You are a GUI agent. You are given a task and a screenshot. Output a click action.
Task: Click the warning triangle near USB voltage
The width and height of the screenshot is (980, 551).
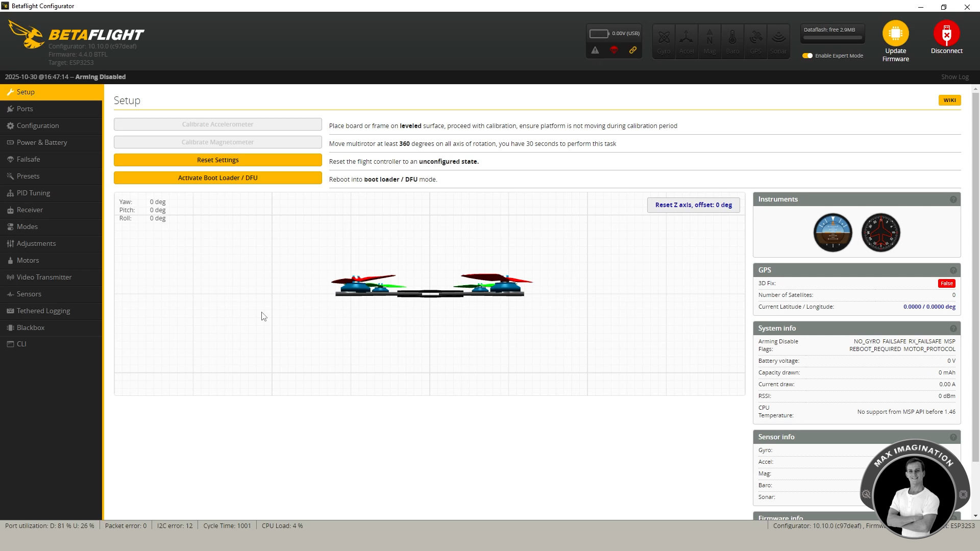596,51
